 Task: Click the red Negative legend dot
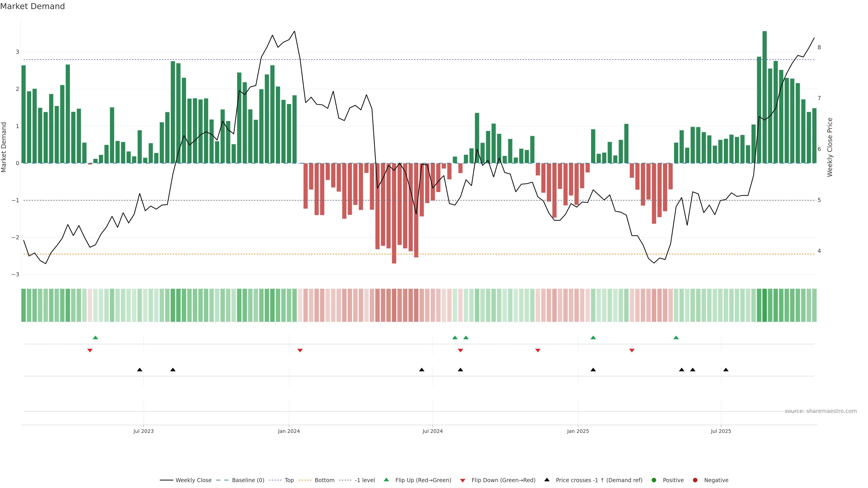point(695,480)
